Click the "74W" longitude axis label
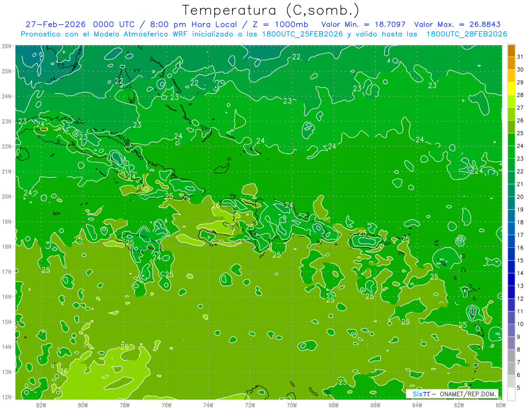The width and height of the screenshot is (532, 411). pyautogui.click(x=208, y=405)
